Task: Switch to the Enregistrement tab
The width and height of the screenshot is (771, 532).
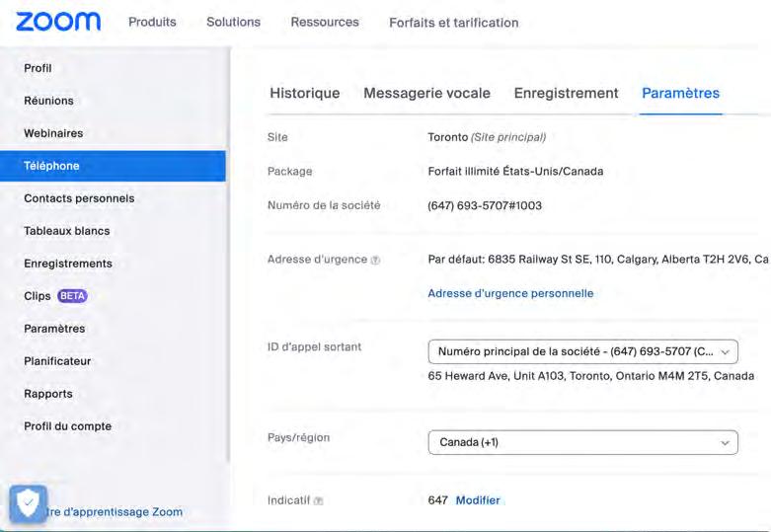Action: tap(566, 93)
